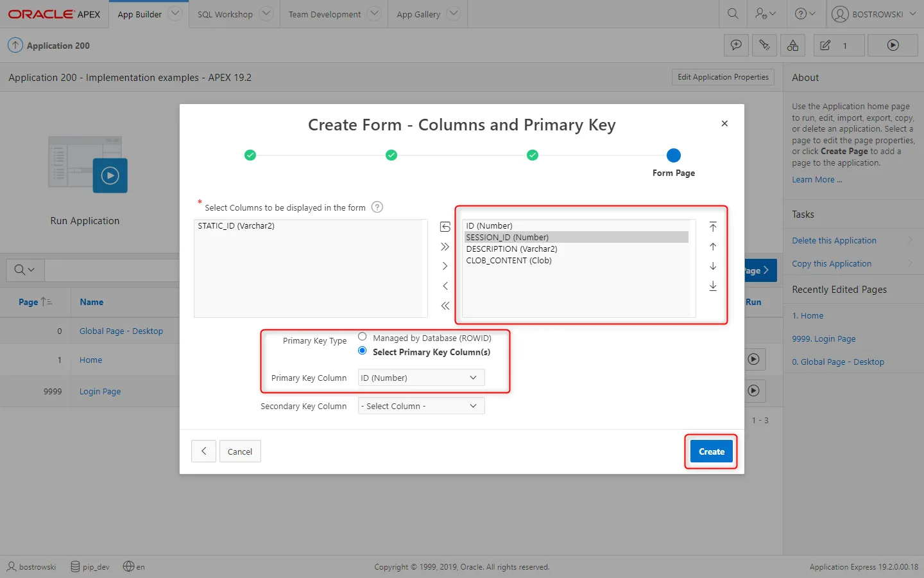This screenshot has height=578, width=924.
Task: Select Managed by Database (ROWID) option
Action: point(363,337)
